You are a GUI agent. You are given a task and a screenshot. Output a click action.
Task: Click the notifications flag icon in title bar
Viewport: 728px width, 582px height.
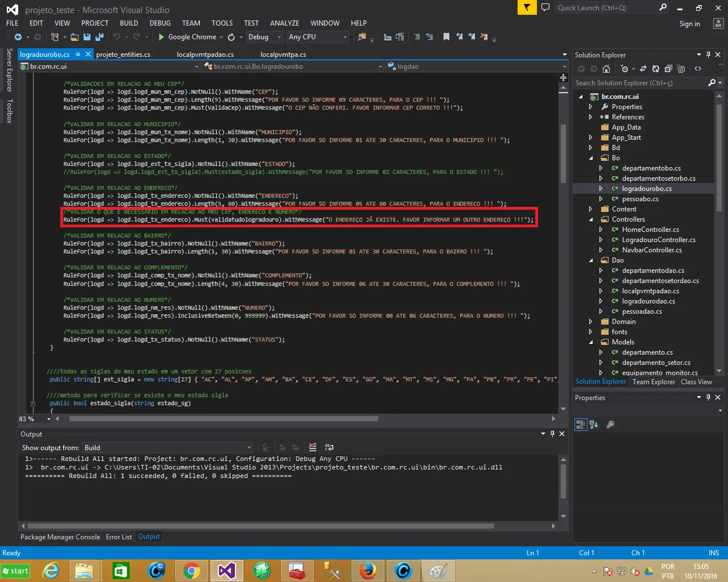pos(527,7)
